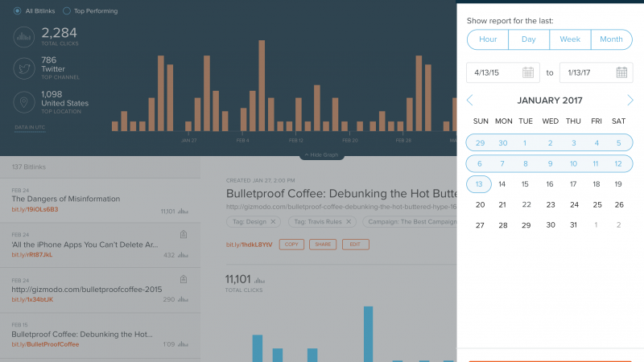Select the Week report range
Image resolution: width=644 pixels, height=362 pixels.
[x=570, y=39]
